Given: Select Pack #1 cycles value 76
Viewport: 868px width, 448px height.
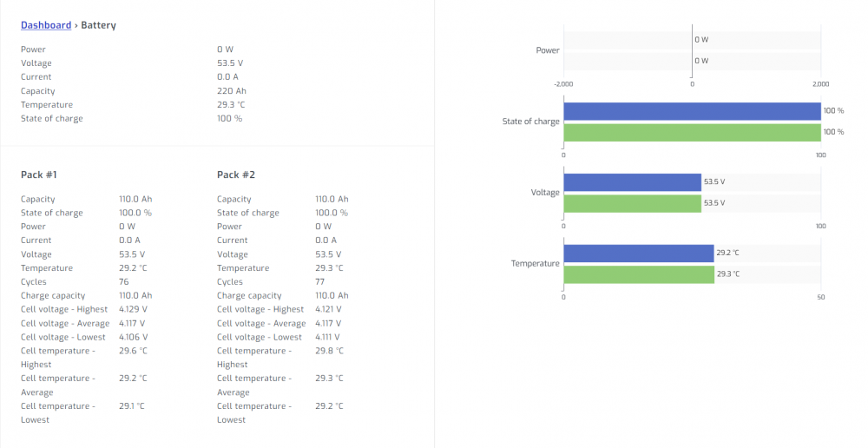Looking at the screenshot, I should (x=124, y=282).
